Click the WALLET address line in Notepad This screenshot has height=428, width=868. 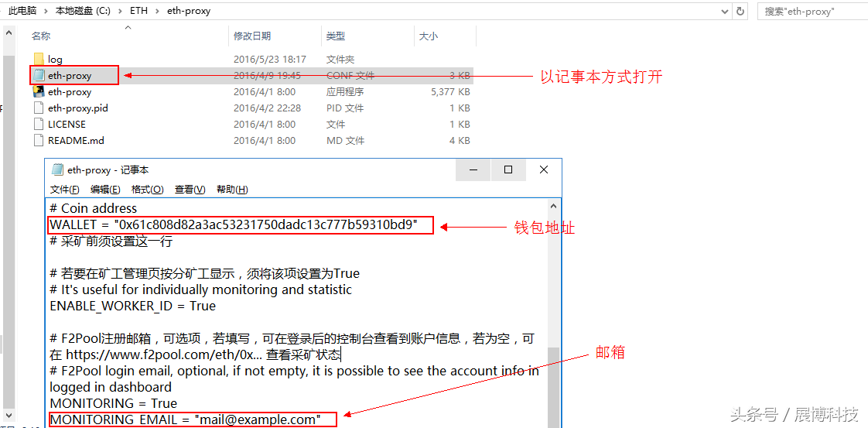coord(233,224)
